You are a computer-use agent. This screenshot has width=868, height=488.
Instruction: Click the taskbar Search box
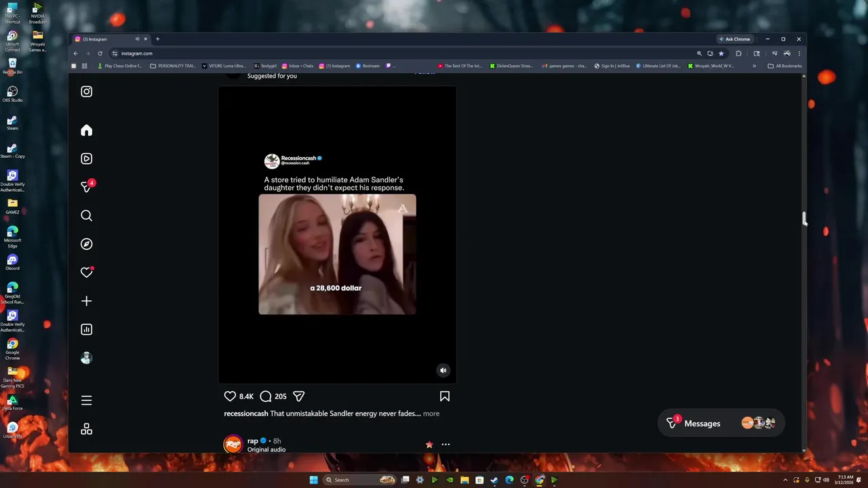click(360, 480)
